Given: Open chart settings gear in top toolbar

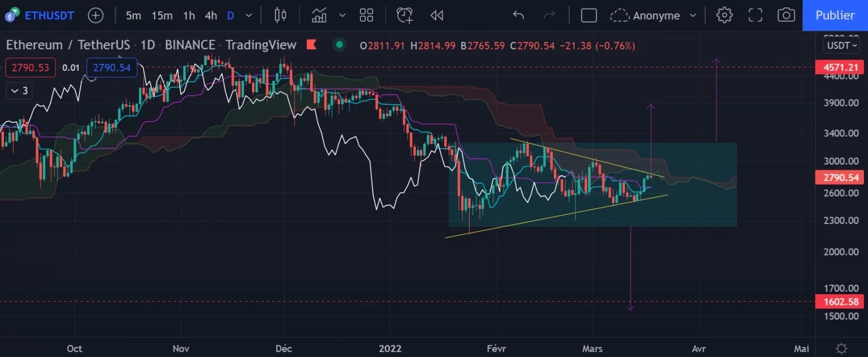Looking at the screenshot, I should 724,15.
